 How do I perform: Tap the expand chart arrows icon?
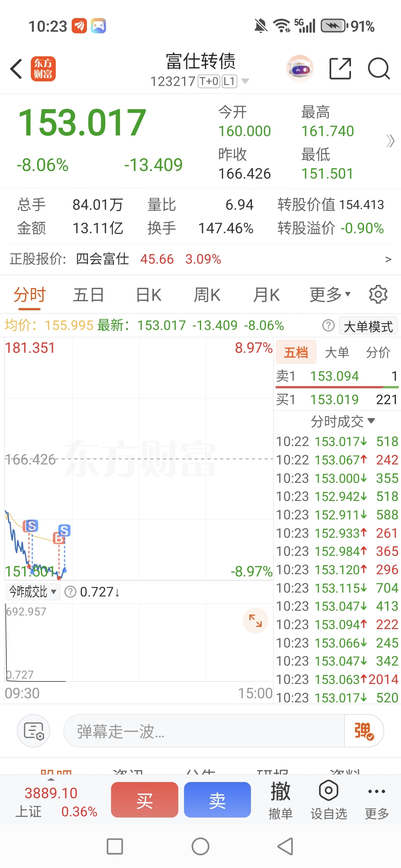[255, 620]
